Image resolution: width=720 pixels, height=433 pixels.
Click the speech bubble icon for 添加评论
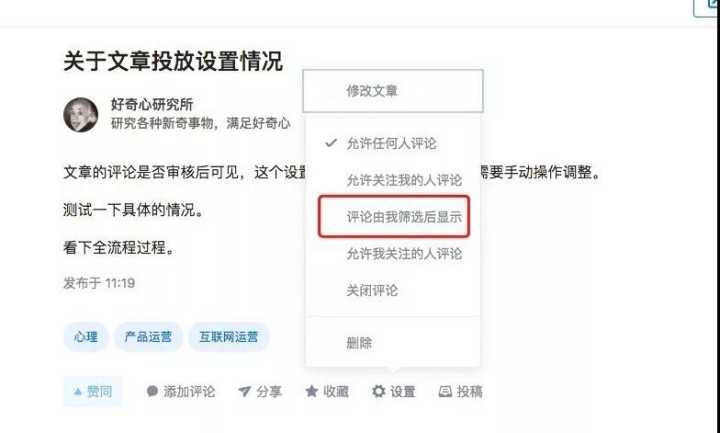pyautogui.click(x=152, y=391)
